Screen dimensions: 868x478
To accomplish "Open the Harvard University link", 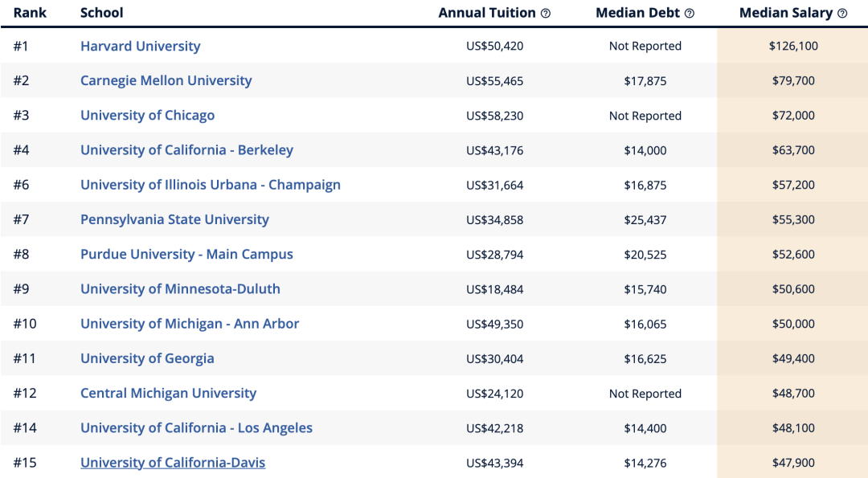I will coord(140,46).
